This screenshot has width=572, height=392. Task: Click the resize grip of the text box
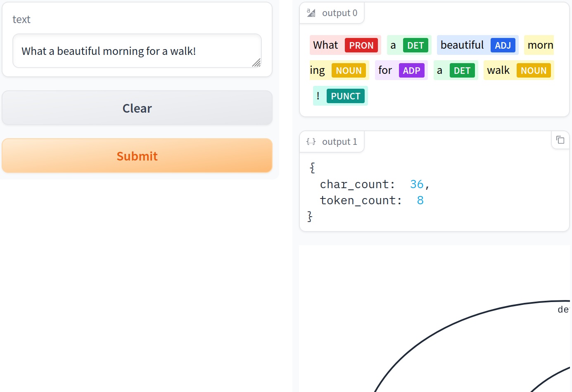(257, 63)
